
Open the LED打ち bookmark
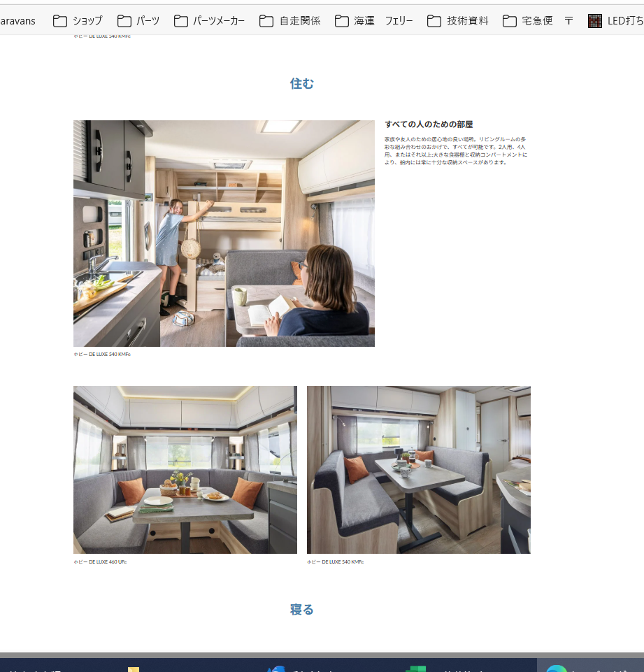(x=616, y=20)
